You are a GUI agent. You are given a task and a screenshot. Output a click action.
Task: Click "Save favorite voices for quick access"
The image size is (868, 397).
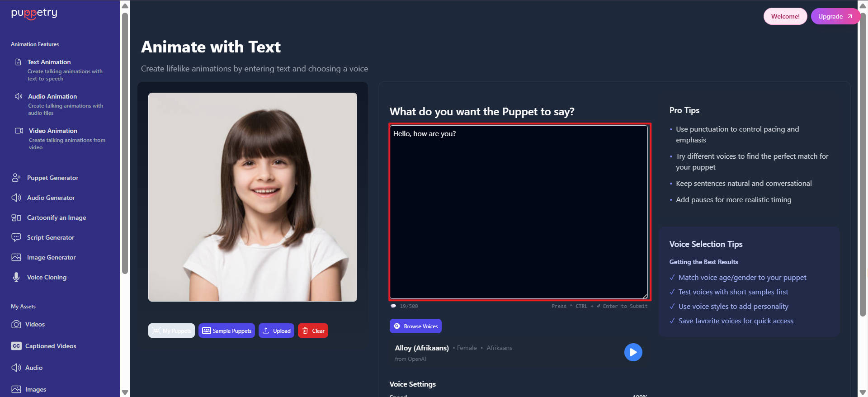click(x=736, y=321)
